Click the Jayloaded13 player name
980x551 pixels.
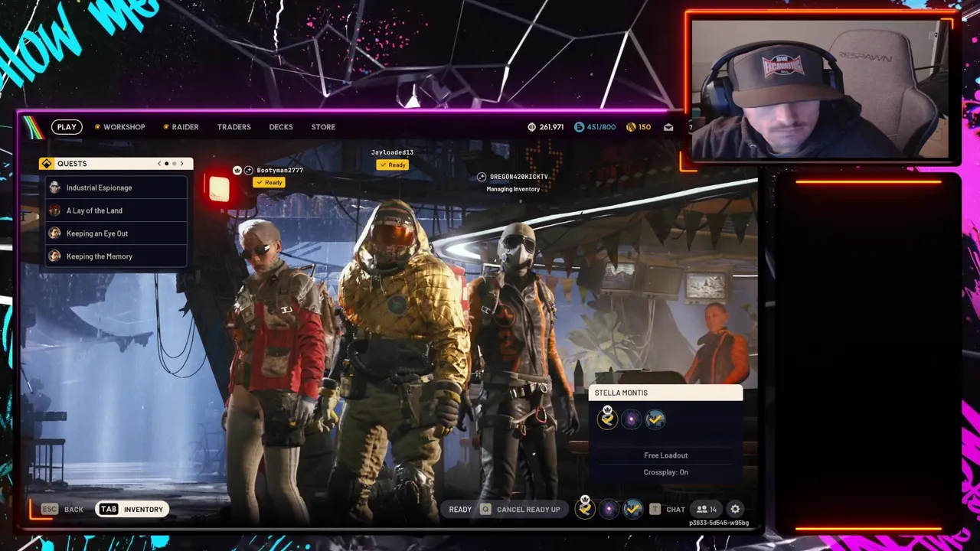click(392, 152)
